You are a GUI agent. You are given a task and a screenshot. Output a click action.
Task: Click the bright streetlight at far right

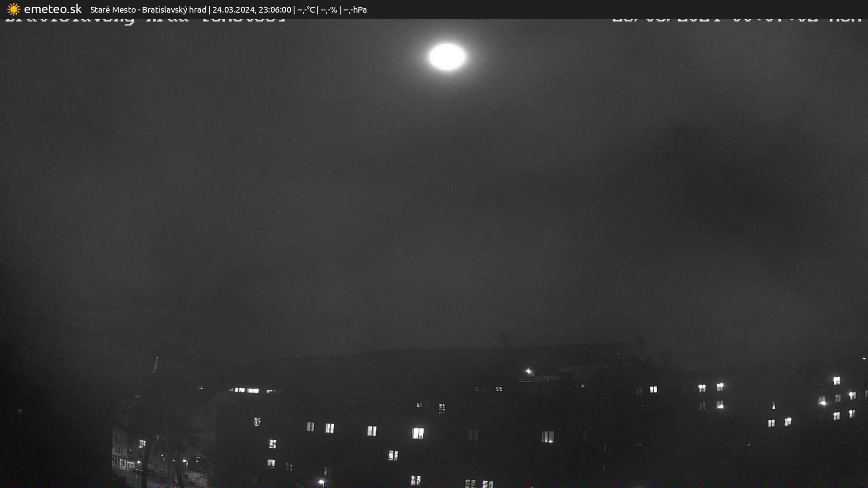(x=823, y=403)
